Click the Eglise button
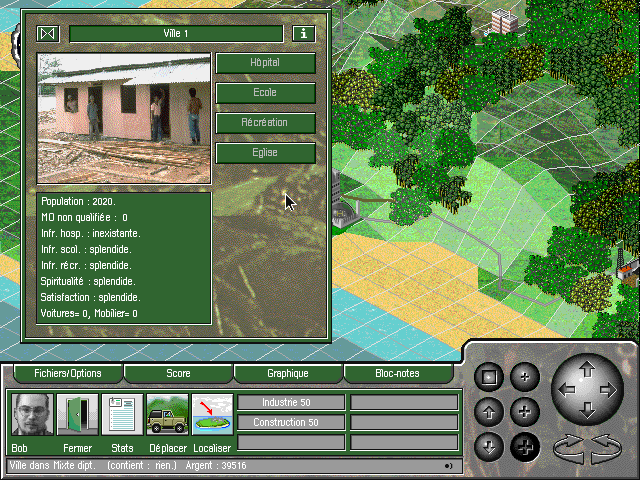640x480 pixels. pyautogui.click(x=265, y=153)
